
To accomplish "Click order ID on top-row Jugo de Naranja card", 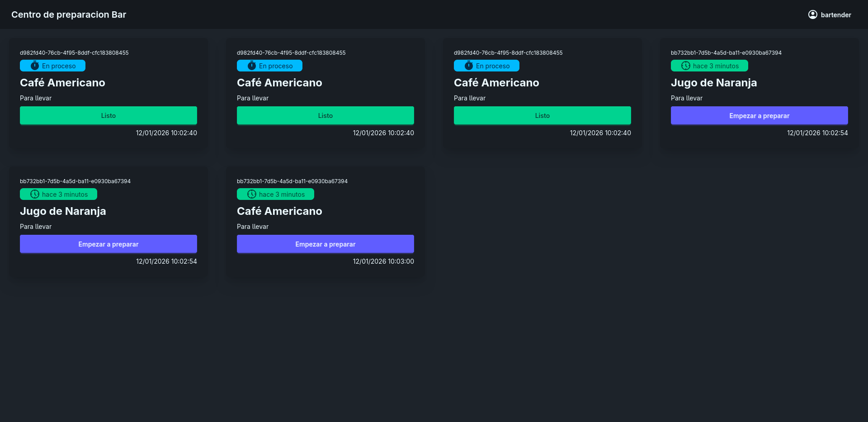I will tap(726, 53).
